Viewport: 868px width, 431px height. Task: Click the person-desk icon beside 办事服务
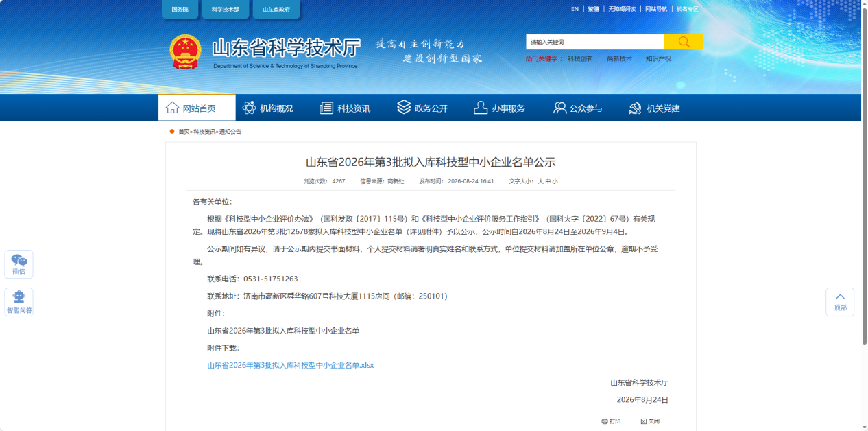point(481,108)
